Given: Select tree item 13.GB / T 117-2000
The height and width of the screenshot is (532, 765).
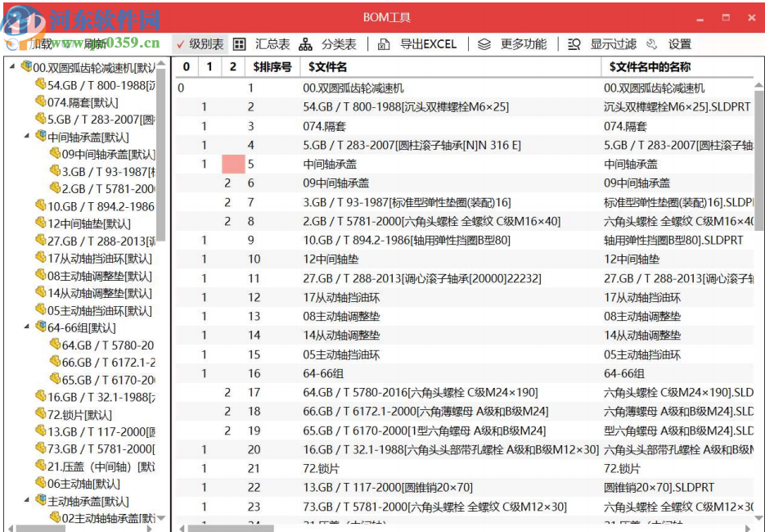Looking at the screenshot, I should (101, 431).
